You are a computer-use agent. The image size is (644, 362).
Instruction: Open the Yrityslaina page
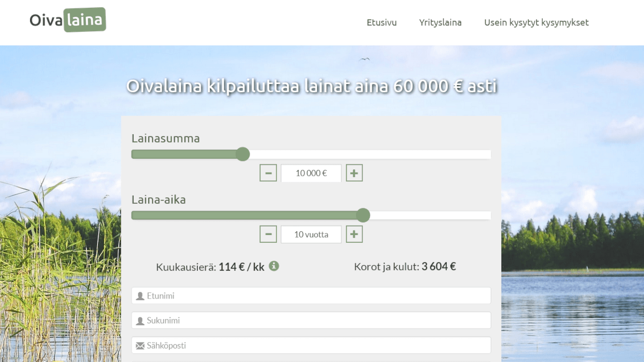(440, 23)
